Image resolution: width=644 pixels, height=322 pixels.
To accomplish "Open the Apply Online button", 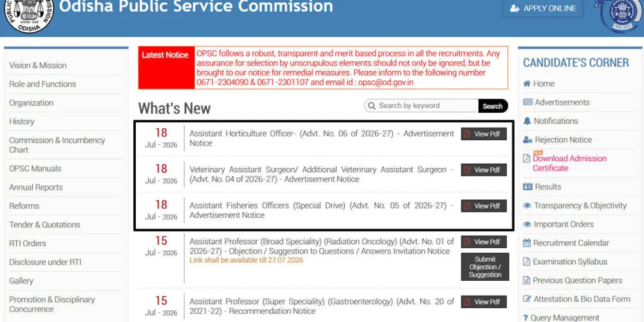I will click(542, 8).
